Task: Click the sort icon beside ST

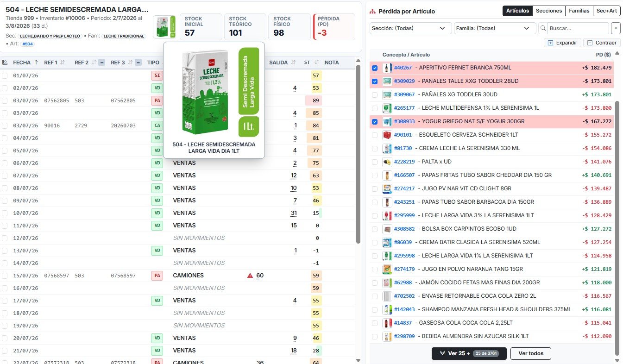Action: tap(317, 63)
